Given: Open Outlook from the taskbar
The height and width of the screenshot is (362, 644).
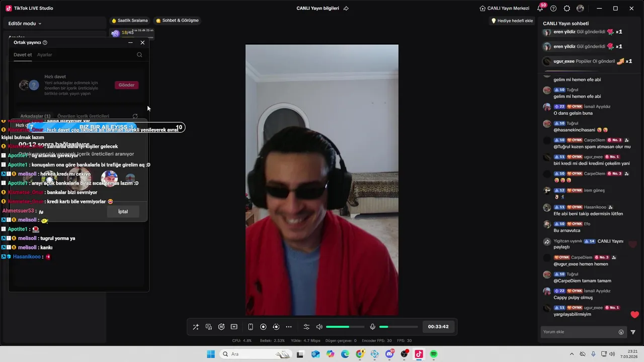Looking at the screenshot, I should pyautogui.click(x=315, y=354).
